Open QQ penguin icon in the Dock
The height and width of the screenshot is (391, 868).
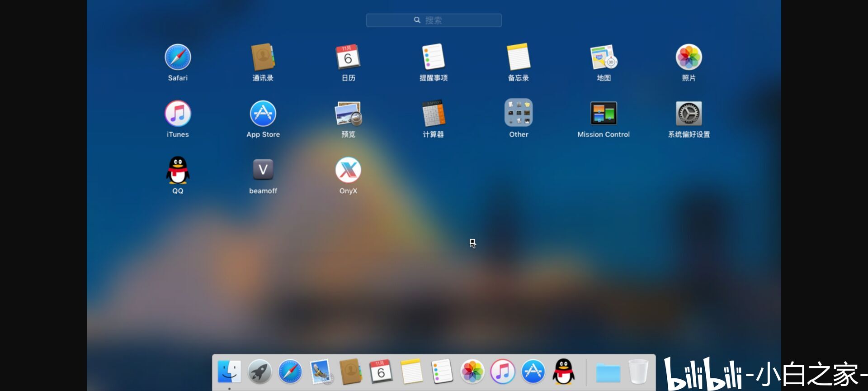(564, 372)
